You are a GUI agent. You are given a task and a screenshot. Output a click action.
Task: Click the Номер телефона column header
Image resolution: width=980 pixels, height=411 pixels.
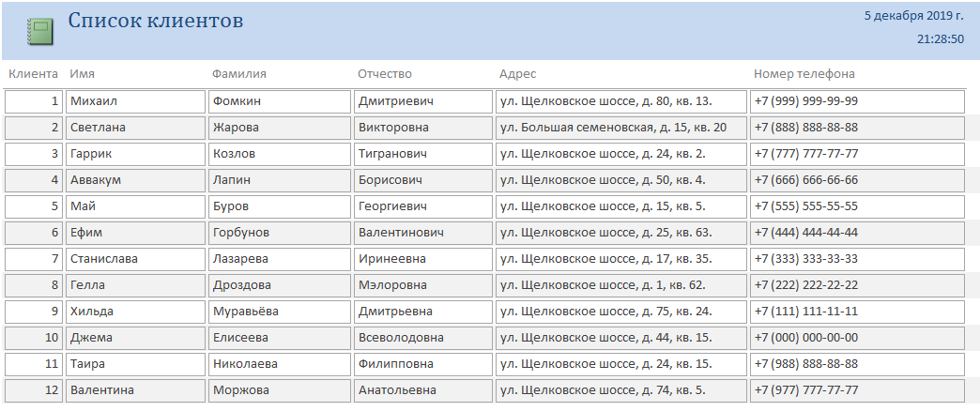pos(804,74)
